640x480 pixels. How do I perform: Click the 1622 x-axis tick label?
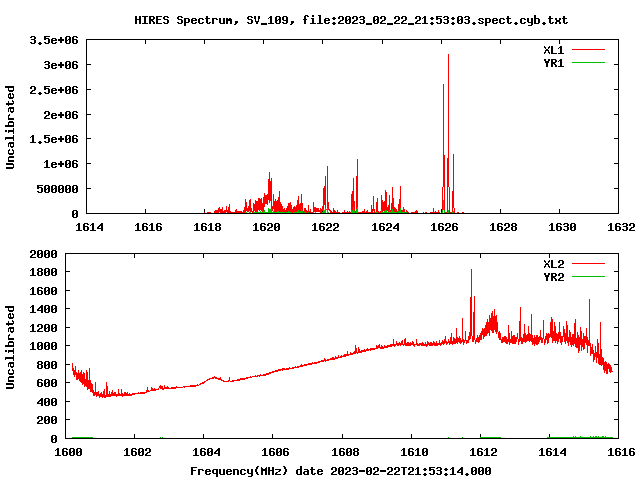click(x=325, y=227)
